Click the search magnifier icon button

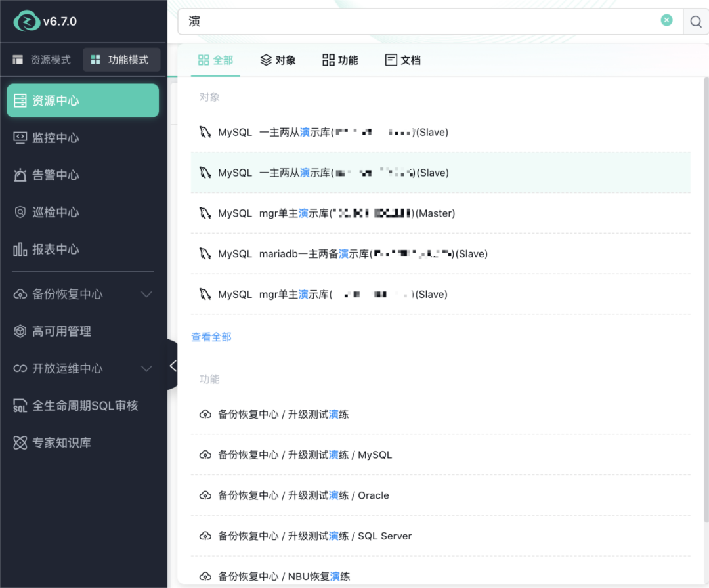pos(695,22)
